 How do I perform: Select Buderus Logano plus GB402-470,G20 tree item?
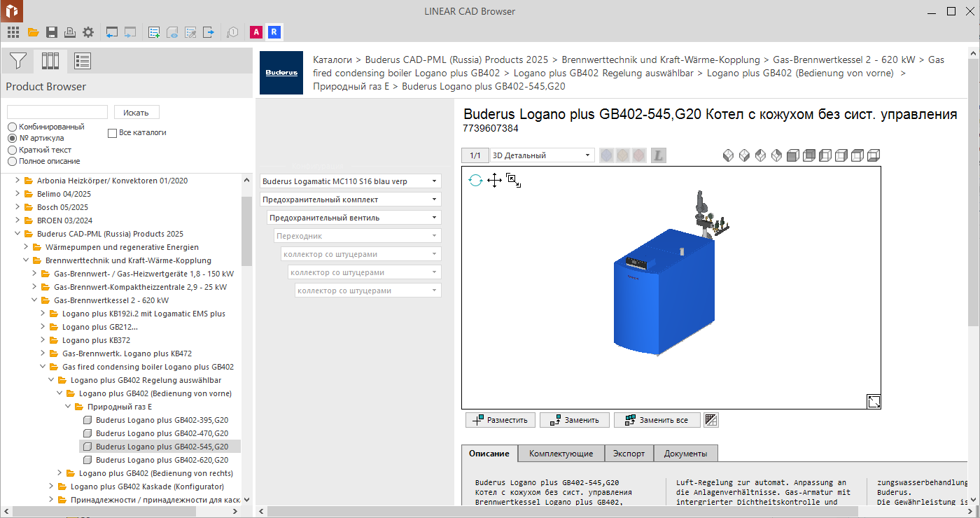click(162, 433)
